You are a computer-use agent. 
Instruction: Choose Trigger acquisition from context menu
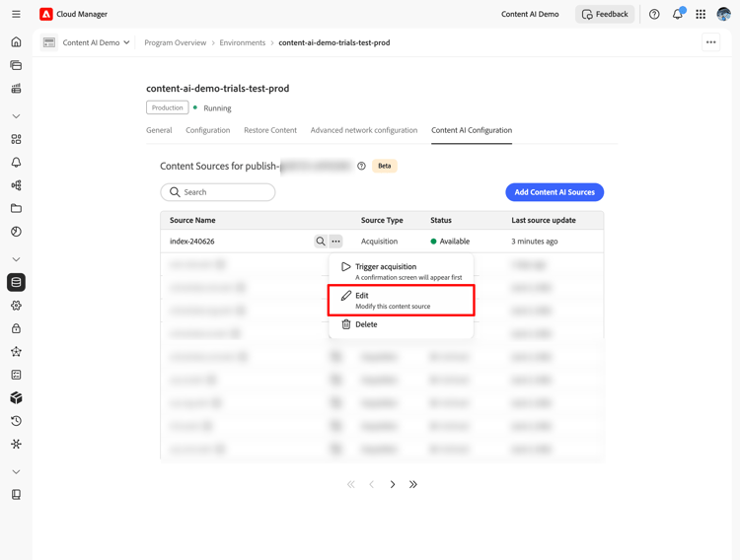(402, 271)
